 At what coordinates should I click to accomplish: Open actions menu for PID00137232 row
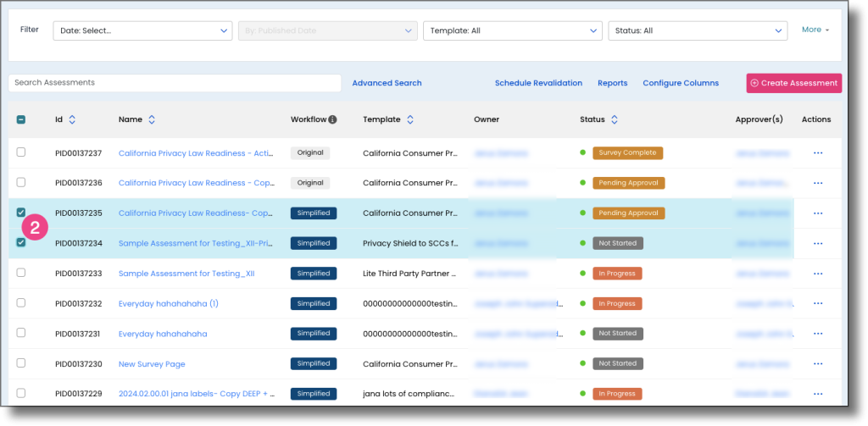coord(818,304)
